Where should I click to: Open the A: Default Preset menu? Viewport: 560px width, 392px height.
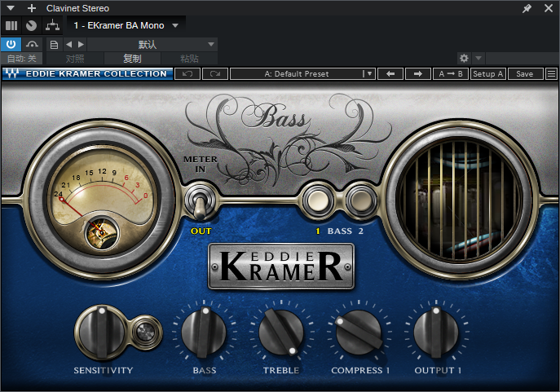coord(302,74)
